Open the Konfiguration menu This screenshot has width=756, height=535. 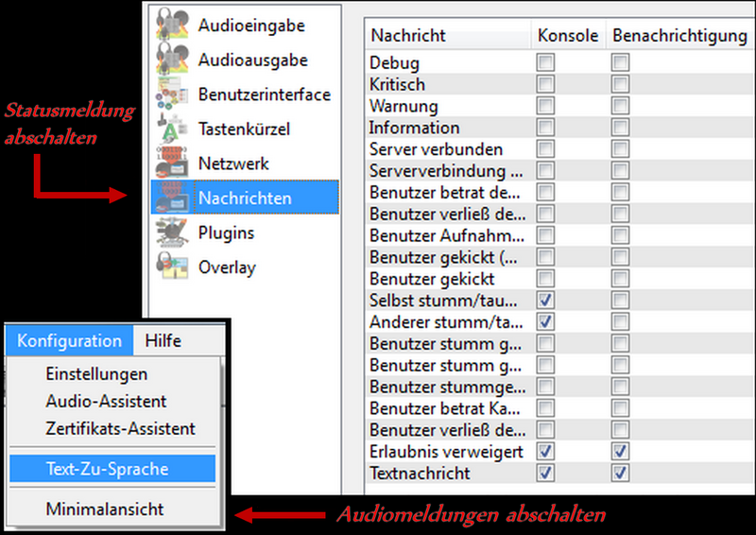(x=69, y=340)
